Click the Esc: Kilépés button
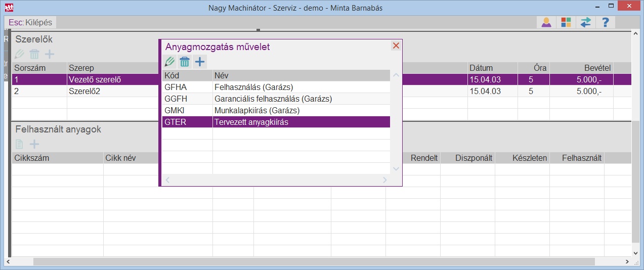 (x=30, y=23)
